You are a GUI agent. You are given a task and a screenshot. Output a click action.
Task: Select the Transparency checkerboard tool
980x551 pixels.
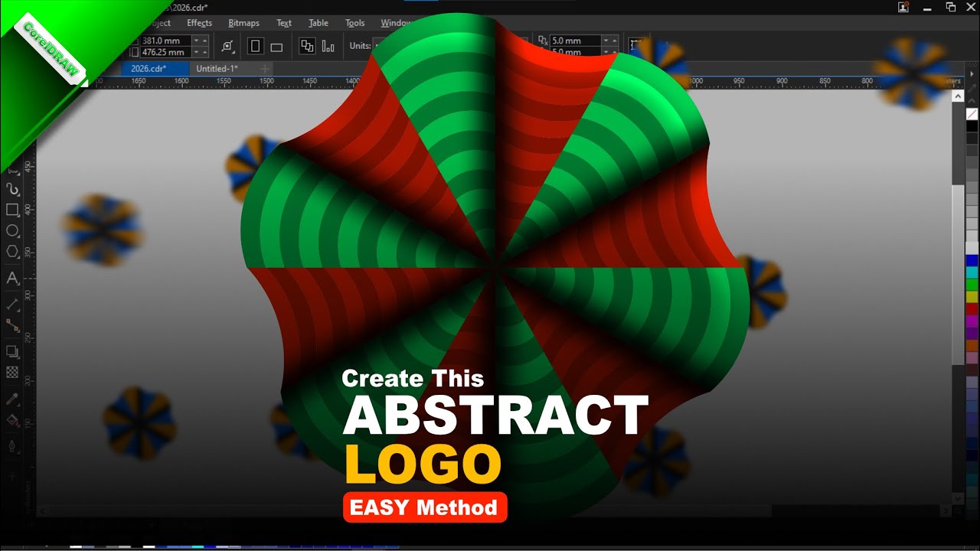12,372
